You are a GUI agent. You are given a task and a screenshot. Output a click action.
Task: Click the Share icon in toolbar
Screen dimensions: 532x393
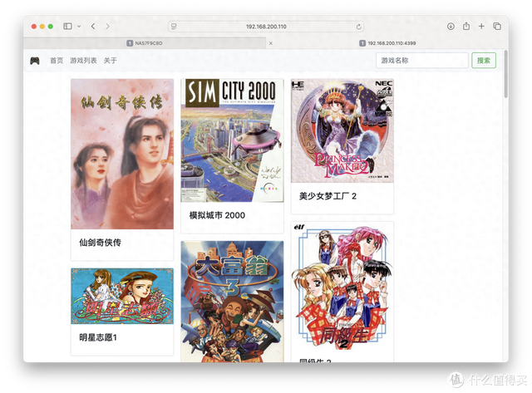pyautogui.click(x=466, y=26)
